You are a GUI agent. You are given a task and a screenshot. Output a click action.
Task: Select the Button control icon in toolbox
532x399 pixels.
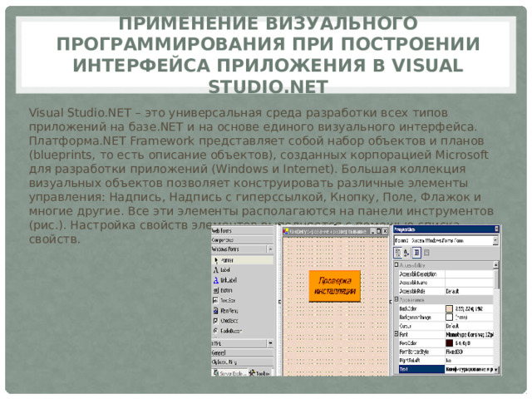pyautogui.click(x=216, y=290)
